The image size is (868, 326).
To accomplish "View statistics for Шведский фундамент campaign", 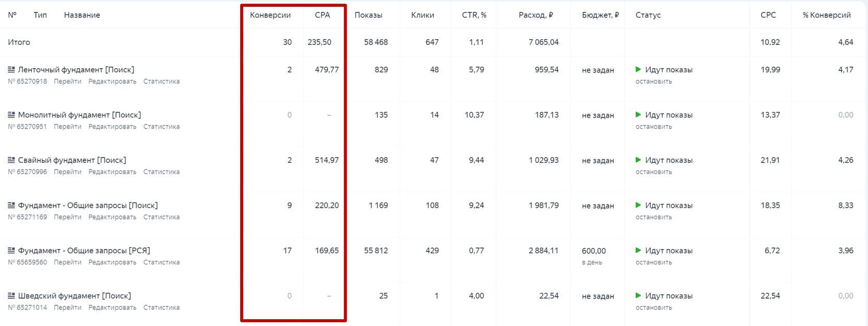I will click(161, 307).
